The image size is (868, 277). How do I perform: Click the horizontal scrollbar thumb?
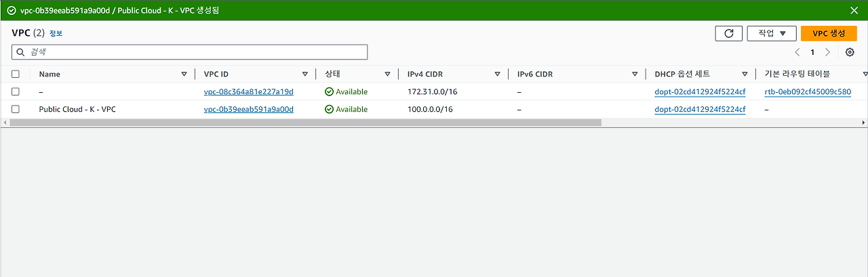click(x=305, y=123)
